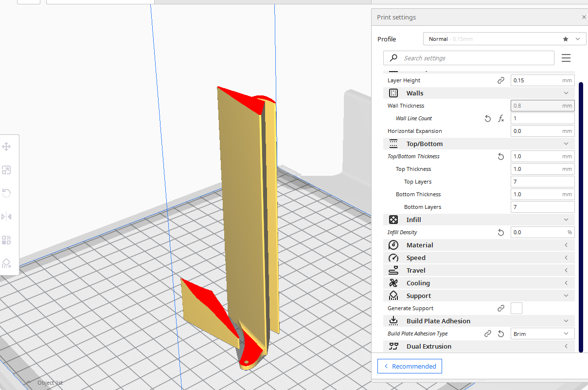Click the fx icon beside Wall Line Count

tap(501, 118)
